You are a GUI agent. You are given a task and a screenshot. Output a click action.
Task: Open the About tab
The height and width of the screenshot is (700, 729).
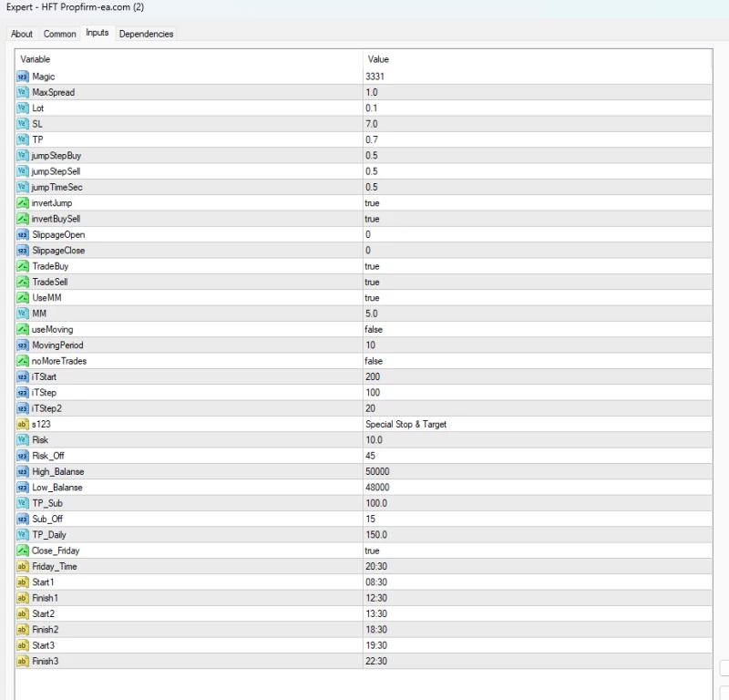point(22,34)
